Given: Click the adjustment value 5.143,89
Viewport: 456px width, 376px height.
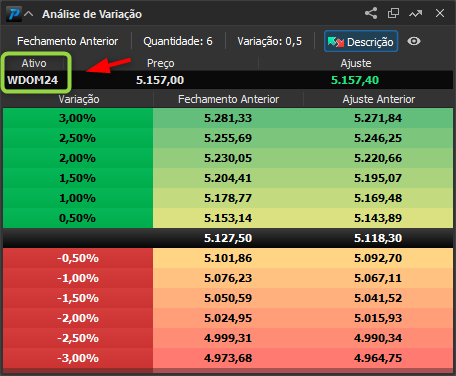Looking at the screenshot, I should [378, 218].
